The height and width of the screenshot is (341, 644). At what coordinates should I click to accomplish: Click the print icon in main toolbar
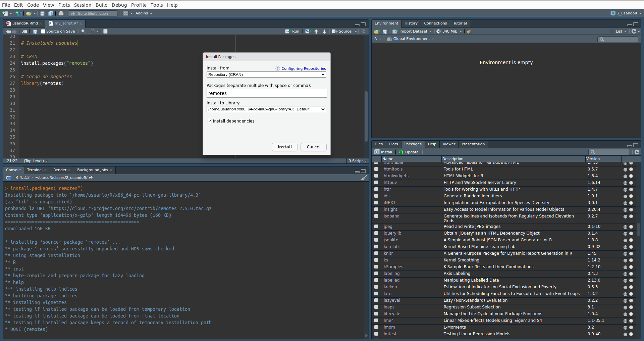click(61, 13)
